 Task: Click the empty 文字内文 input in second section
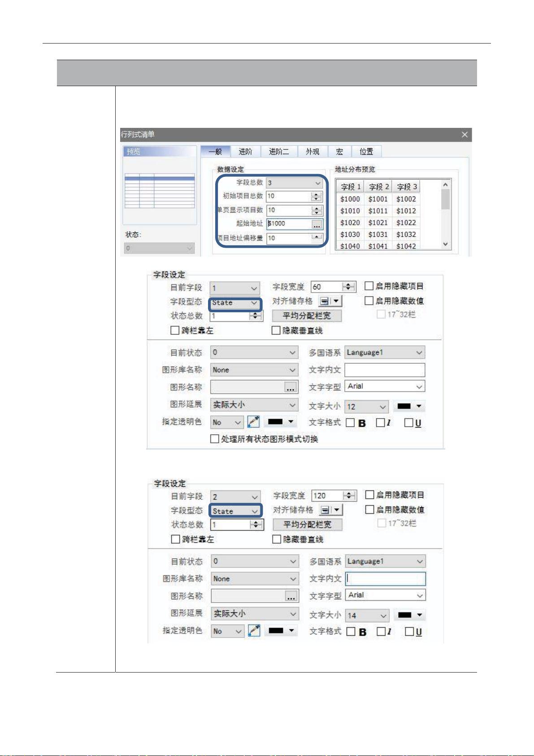pyautogui.click(x=386, y=579)
